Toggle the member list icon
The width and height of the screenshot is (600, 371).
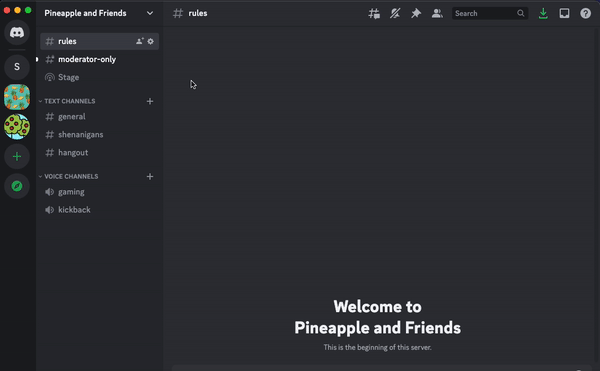click(437, 13)
